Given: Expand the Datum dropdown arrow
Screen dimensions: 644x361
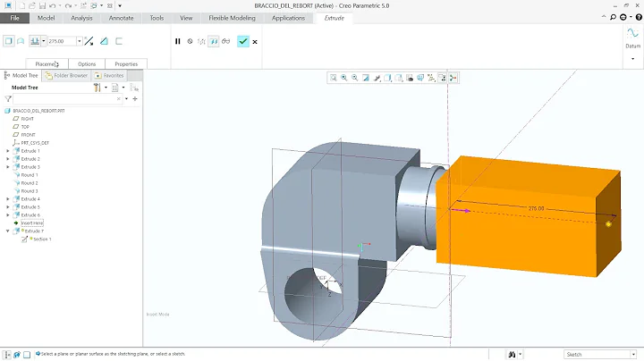Looking at the screenshot, I should 633,59.
